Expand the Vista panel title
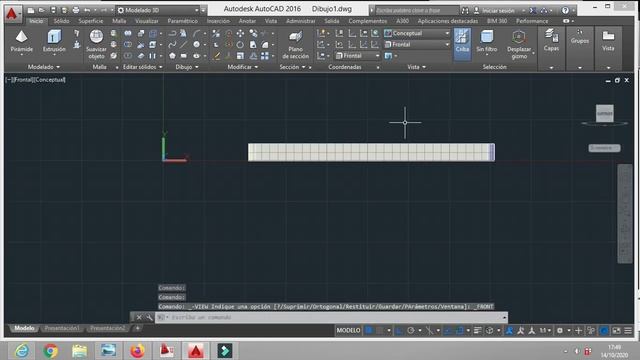 [416, 67]
